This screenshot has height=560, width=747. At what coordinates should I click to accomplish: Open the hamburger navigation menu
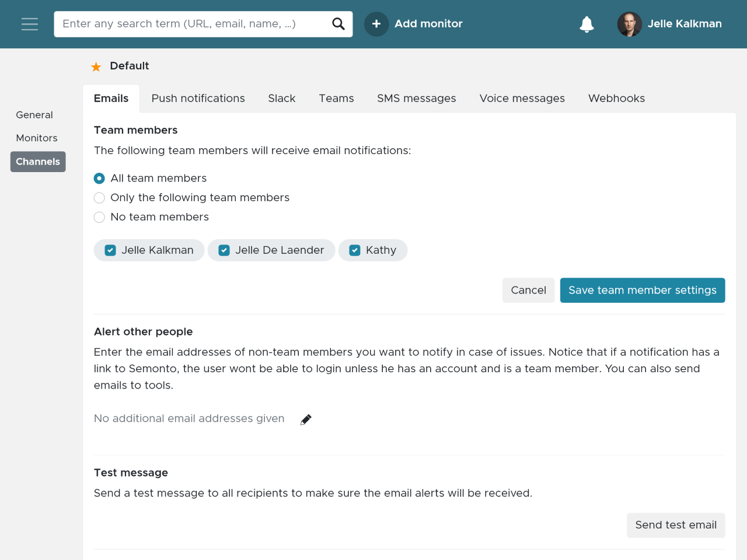point(30,24)
